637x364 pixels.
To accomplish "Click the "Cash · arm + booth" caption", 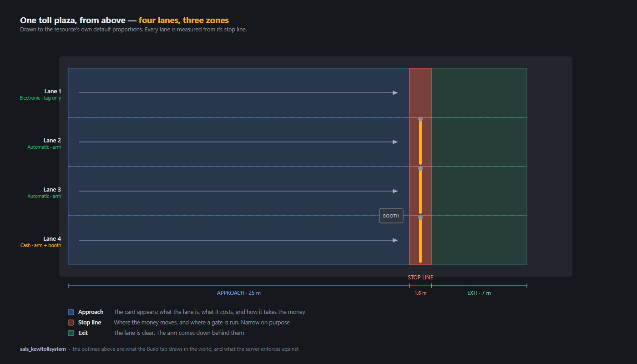I will 41,245.
